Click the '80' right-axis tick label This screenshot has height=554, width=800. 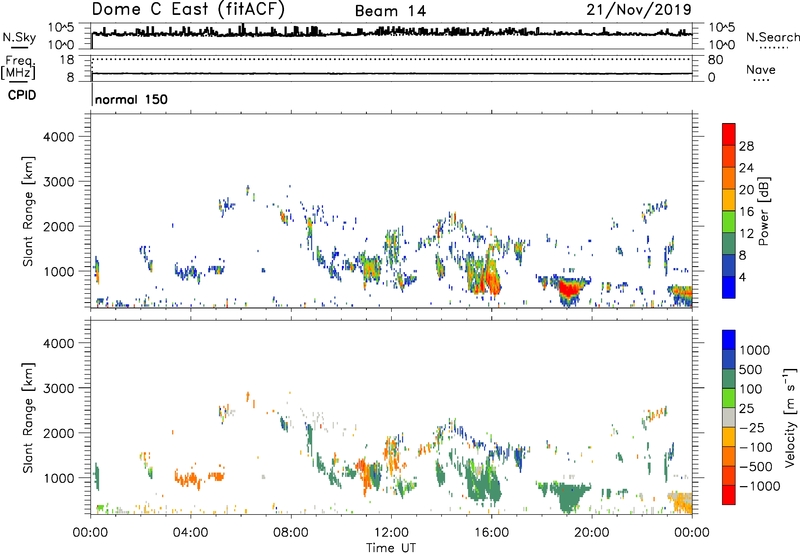point(715,60)
